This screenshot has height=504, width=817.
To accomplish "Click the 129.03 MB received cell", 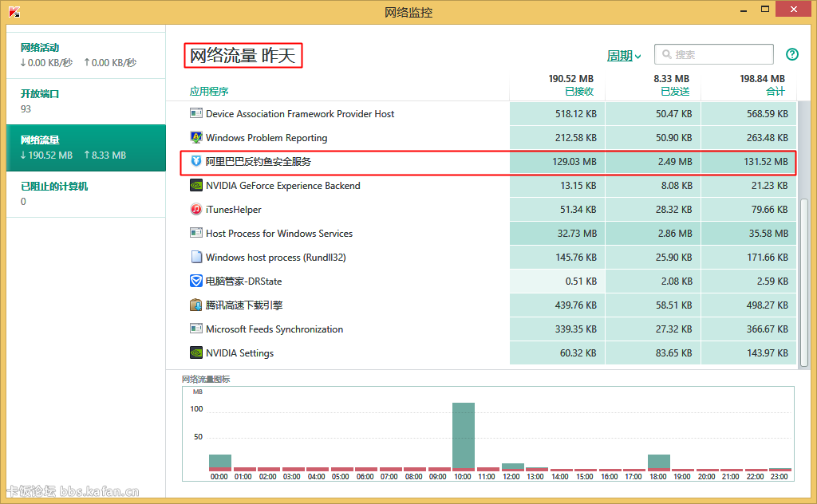I will [557, 161].
